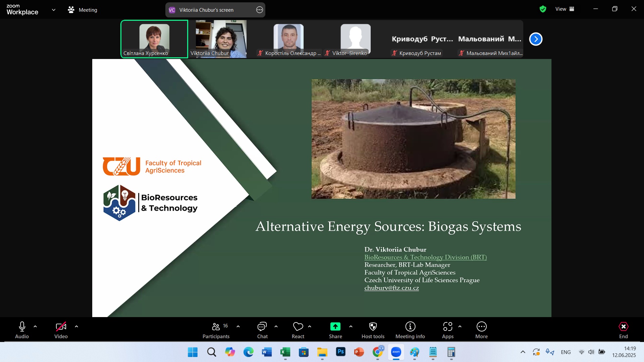
Task: Select Коростіль Олександр participant tile
Action: tap(288, 39)
